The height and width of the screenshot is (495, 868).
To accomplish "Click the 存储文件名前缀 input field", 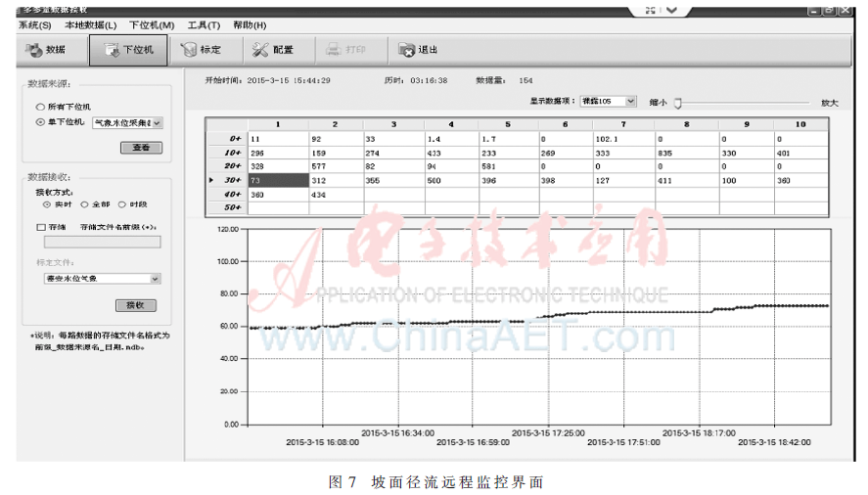I will coord(103,242).
